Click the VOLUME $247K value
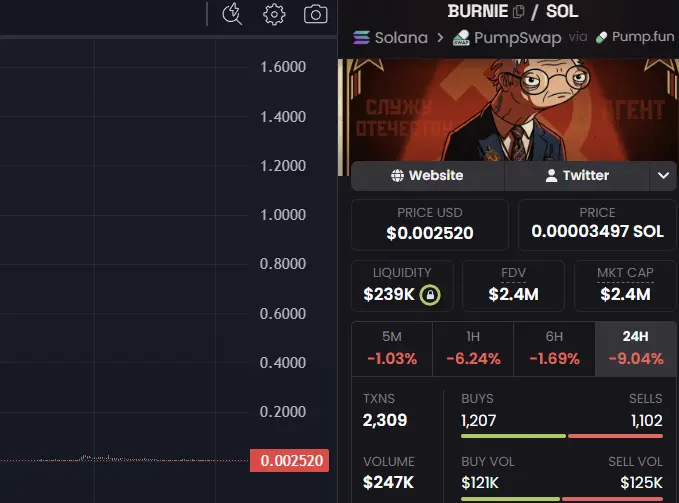The width and height of the screenshot is (679, 503). (x=388, y=482)
